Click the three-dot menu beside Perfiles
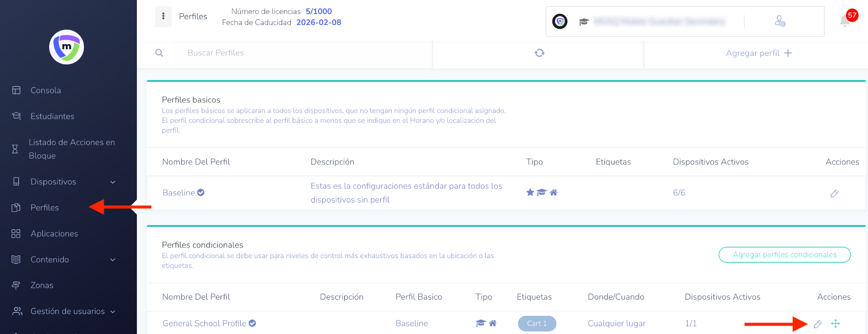Screen dimensions: 868x334 point(163,17)
